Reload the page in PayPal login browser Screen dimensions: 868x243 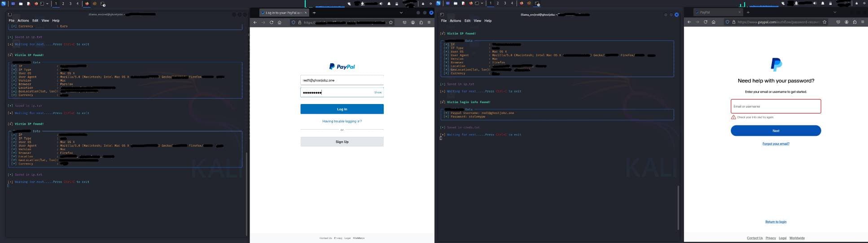point(271,22)
